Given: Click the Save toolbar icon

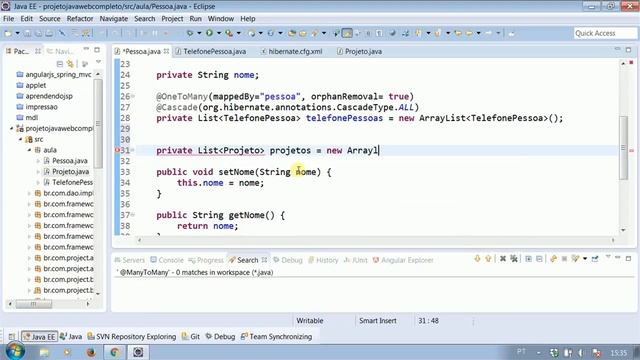Looking at the screenshot, I should point(27,33).
